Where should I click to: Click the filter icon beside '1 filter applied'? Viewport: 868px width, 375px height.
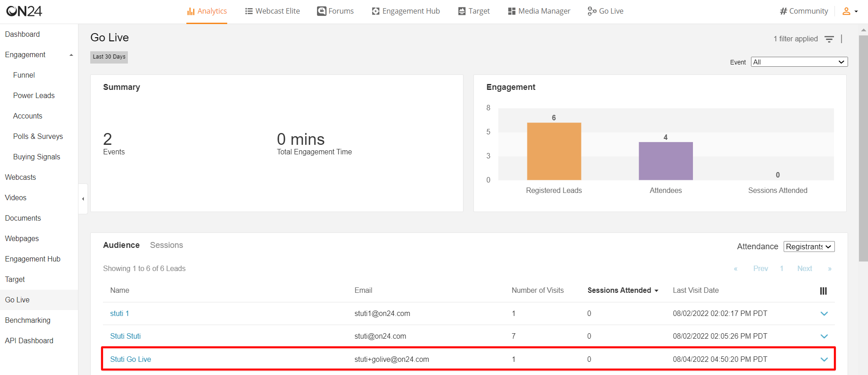pos(829,39)
